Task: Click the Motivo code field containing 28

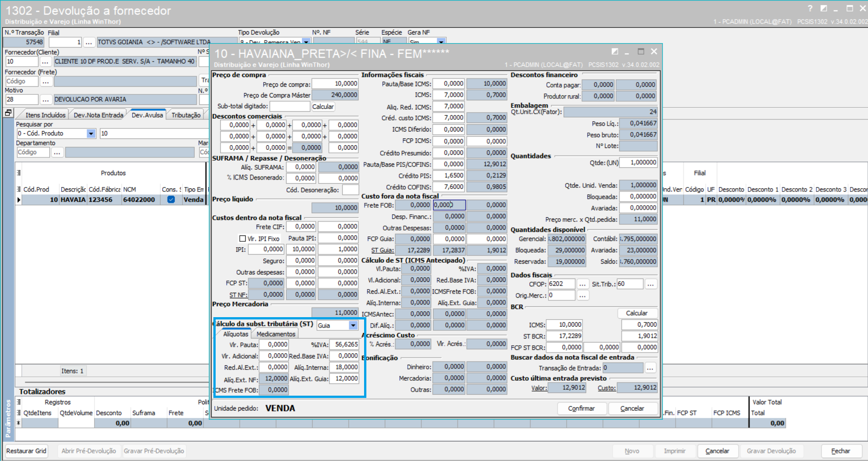Action: 21,99
